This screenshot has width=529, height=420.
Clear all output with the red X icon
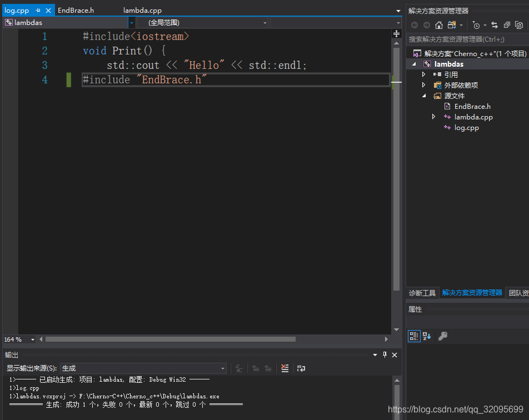click(x=285, y=368)
